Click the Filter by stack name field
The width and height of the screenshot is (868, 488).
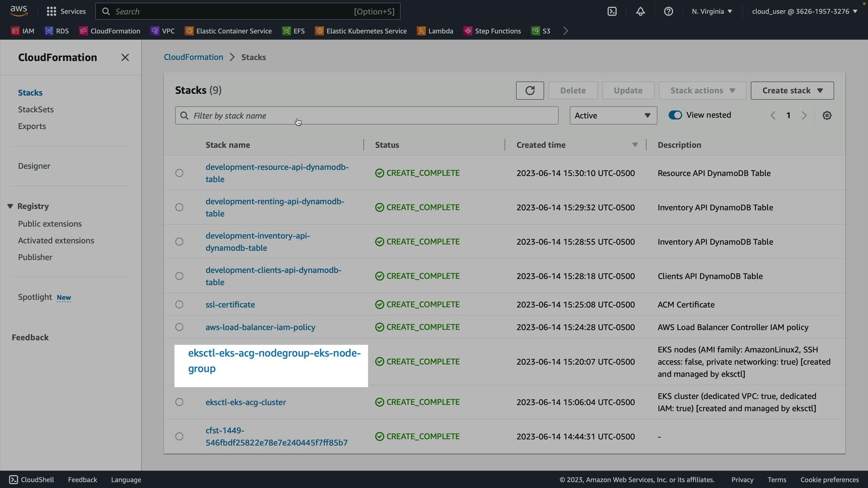click(x=366, y=116)
